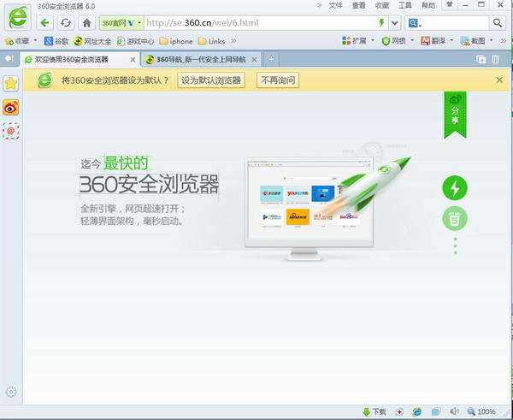Open the 游戏中心 bookmark
513x420 pixels.
point(135,41)
